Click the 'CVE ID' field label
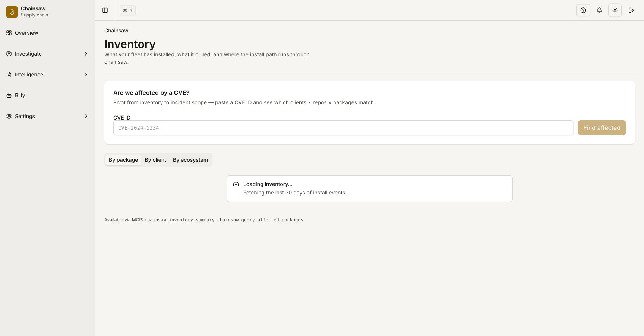 pyautogui.click(x=122, y=118)
